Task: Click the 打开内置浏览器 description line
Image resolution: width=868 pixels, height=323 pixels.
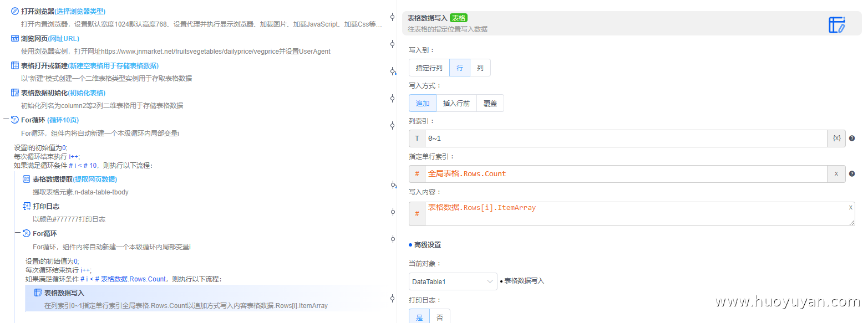Action: pos(201,24)
